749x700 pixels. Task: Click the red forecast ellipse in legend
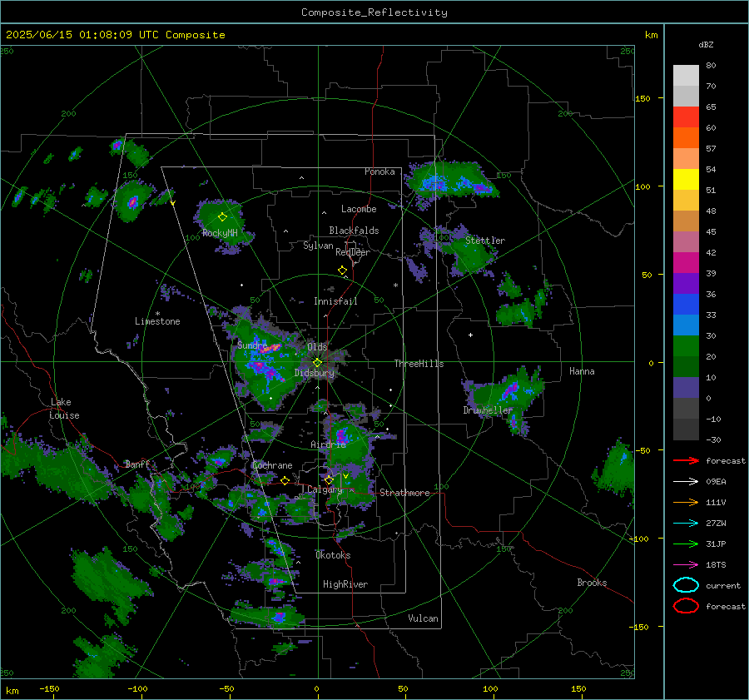pyautogui.click(x=686, y=606)
